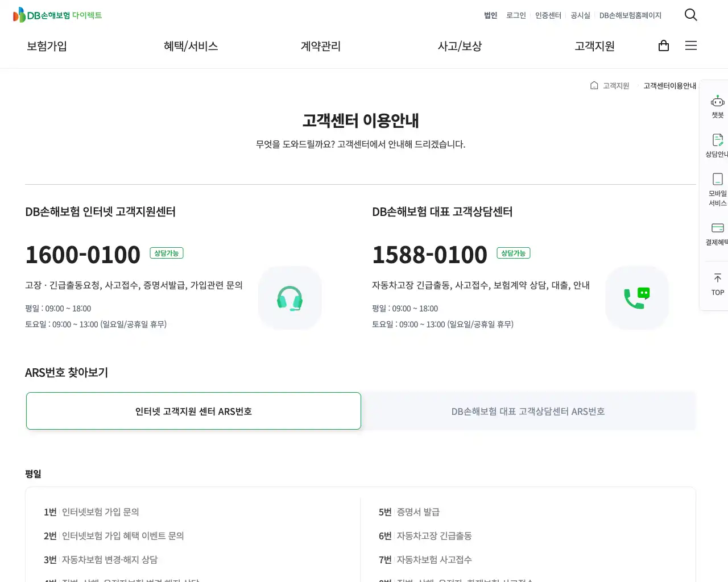Open the search magnifier icon
Viewport: 728px width, 582px height.
point(690,15)
